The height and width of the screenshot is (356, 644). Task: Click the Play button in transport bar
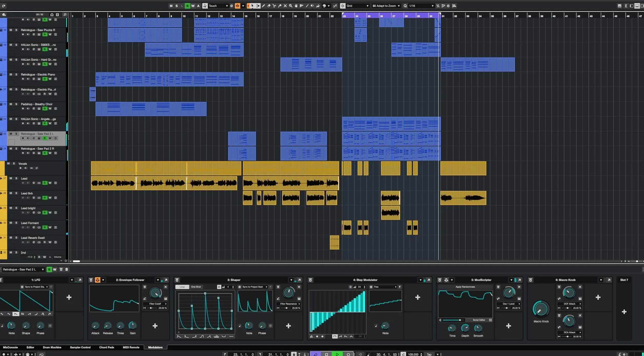pos(337,354)
